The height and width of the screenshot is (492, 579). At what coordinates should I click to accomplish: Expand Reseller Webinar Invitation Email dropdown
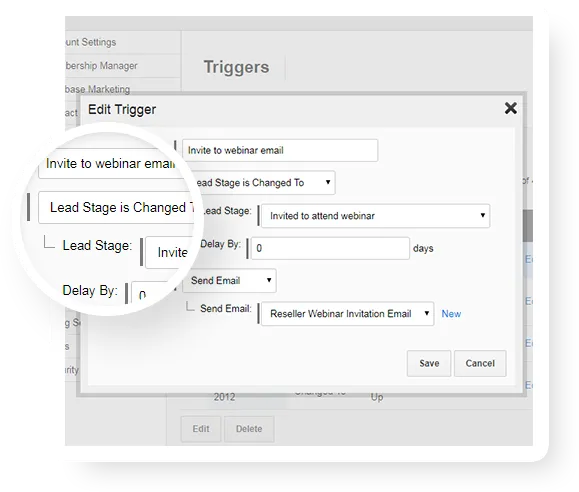[x=347, y=314]
